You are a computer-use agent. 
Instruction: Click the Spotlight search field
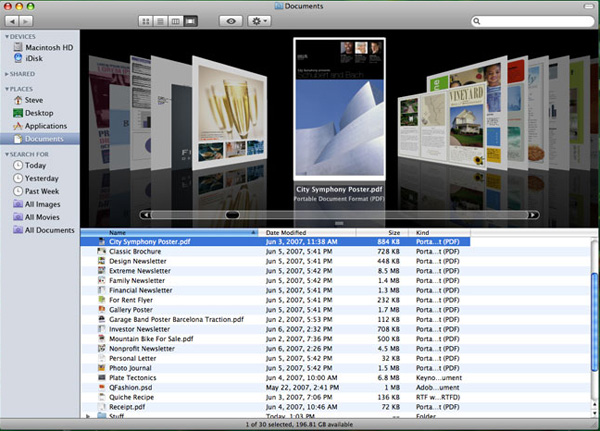(x=533, y=21)
